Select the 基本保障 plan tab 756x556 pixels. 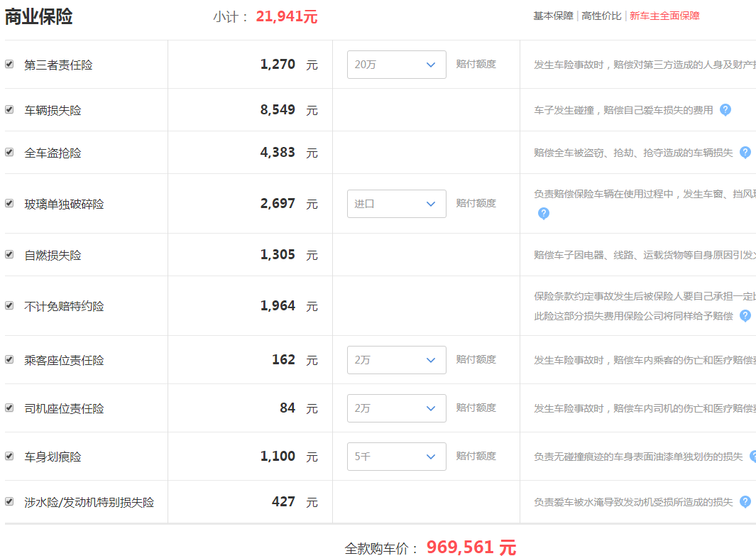coord(553,16)
